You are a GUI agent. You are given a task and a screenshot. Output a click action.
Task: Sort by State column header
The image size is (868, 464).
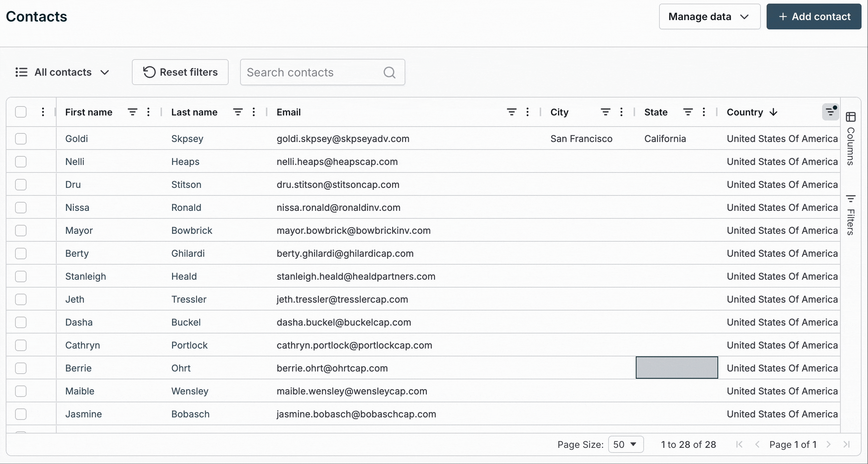tap(656, 112)
